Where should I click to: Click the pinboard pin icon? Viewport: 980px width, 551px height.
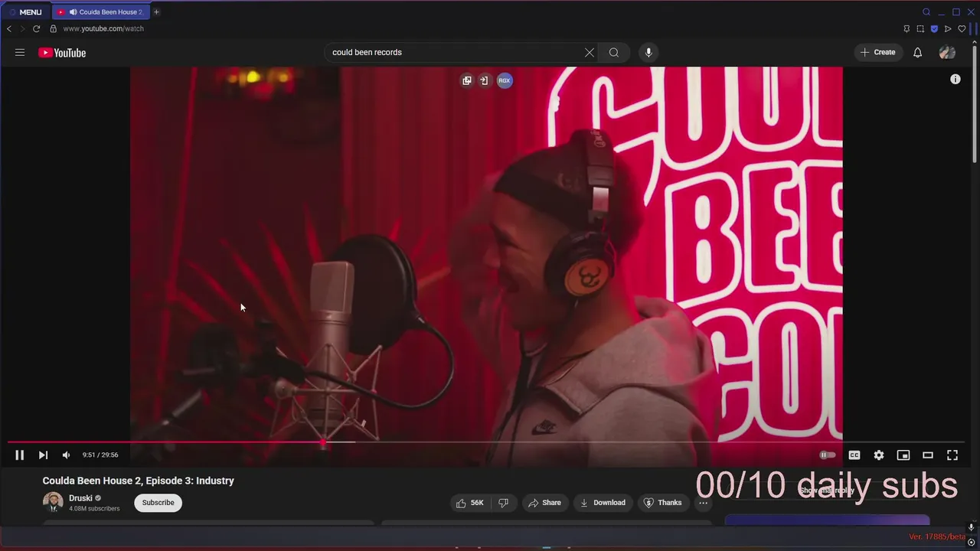point(906,29)
